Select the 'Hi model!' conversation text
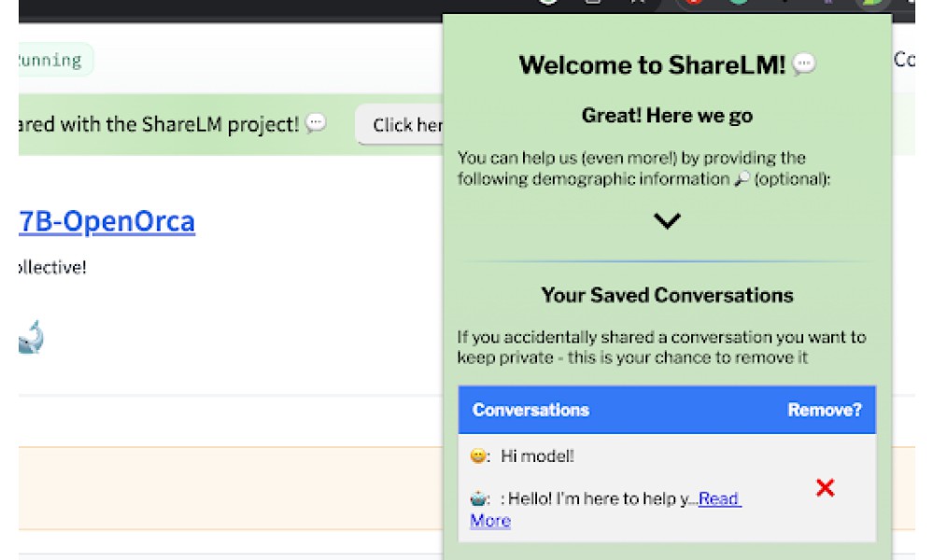 click(537, 456)
